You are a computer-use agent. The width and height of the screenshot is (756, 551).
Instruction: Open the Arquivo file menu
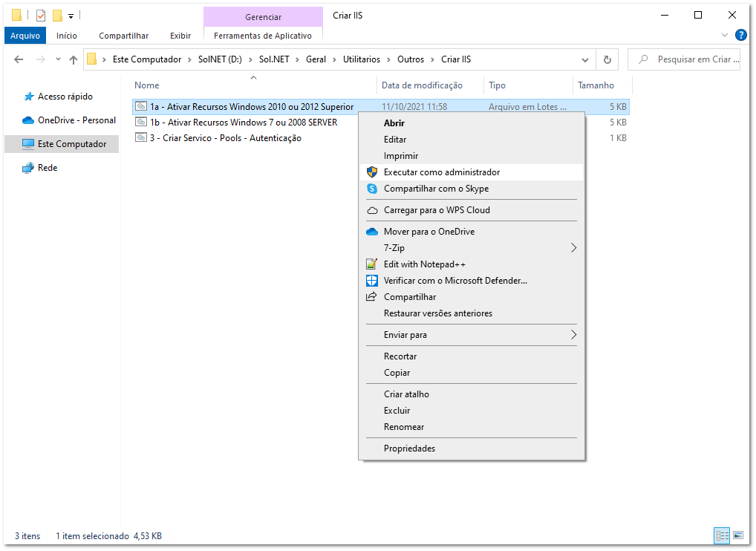[x=25, y=36]
